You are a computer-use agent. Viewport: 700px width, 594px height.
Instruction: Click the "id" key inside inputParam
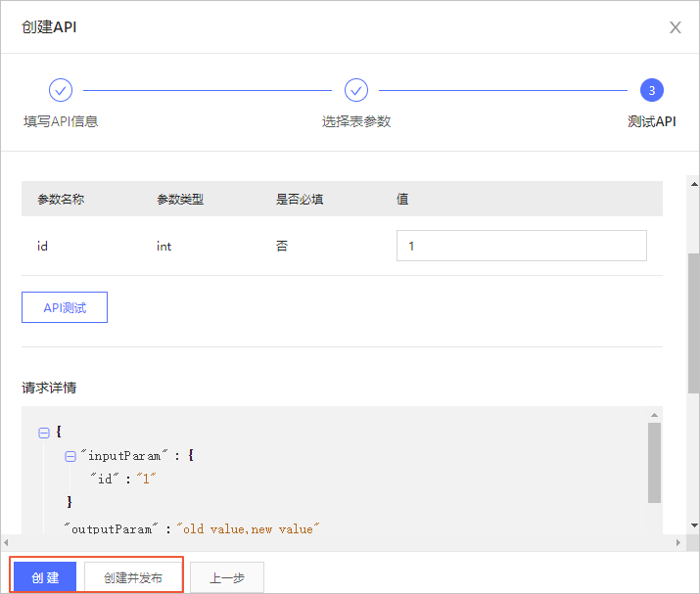coord(105,479)
